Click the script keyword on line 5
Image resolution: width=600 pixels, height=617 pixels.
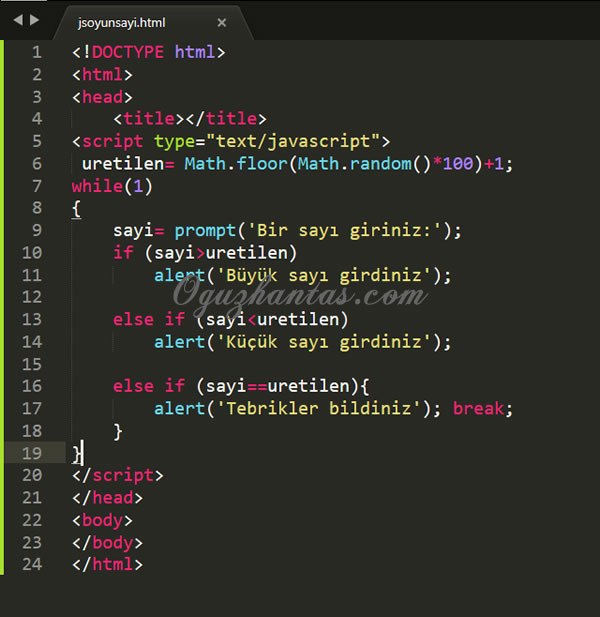[x=113, y=141]
